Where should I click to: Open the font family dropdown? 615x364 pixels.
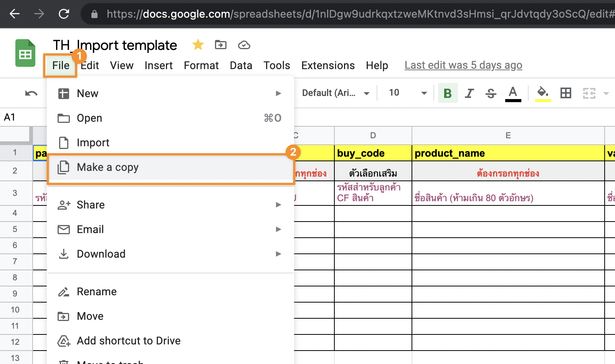[x=335, y=93]
